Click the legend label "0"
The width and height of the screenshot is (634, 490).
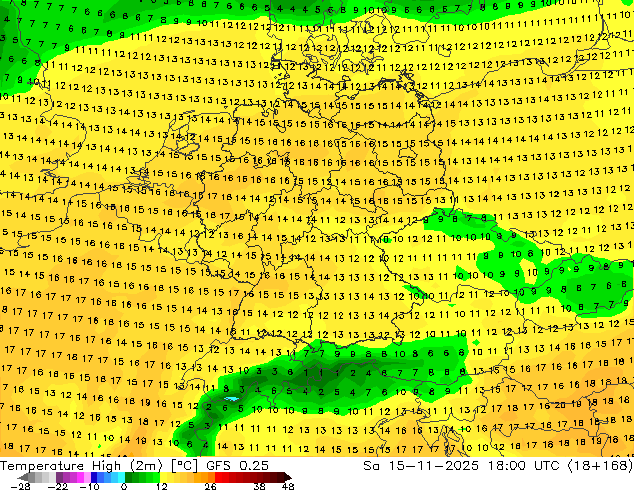coord(124,487)
